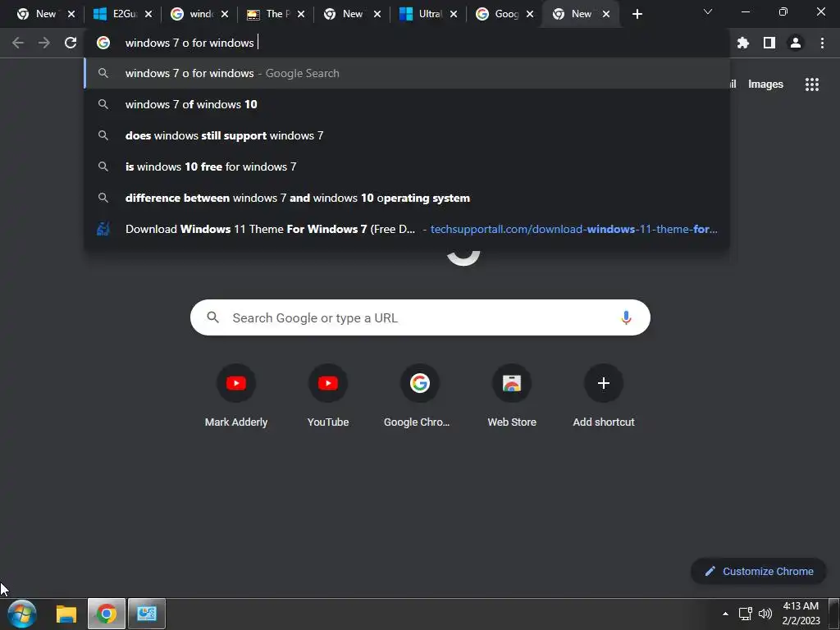Open the control panel taskbar app

pos(146,614)
